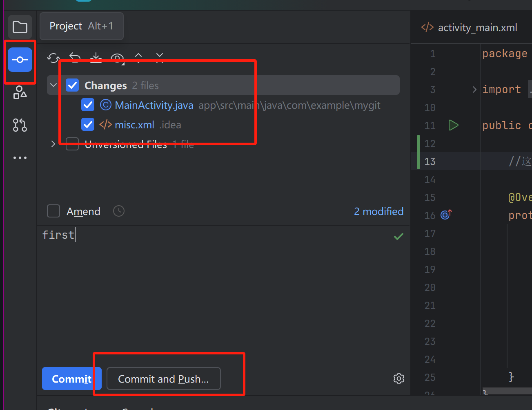Screen dimensions: 532x410
Task: Click the Commit button
Action: 71,379
